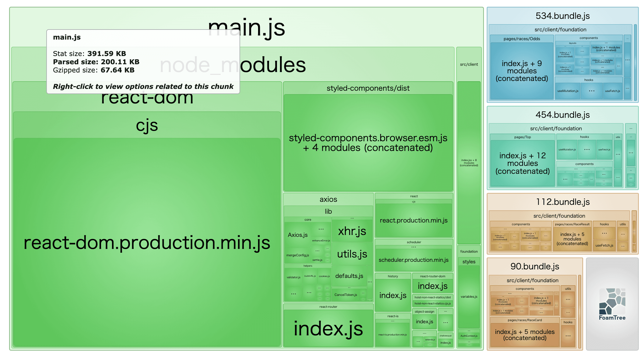Click the 90.bundle.js chunk title

tap(535, 266)
